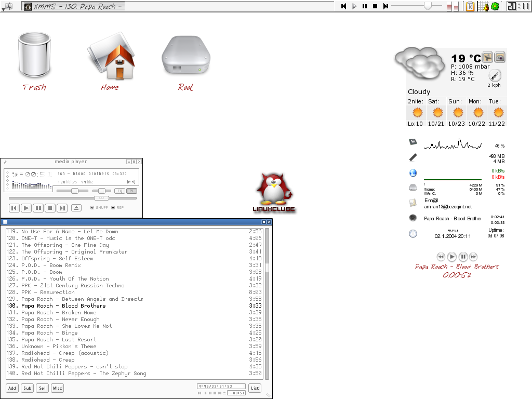Click the song position seek bar handle
Image resolution: width=532 pixels, height=399 pixels.
(x=101, y=198)
